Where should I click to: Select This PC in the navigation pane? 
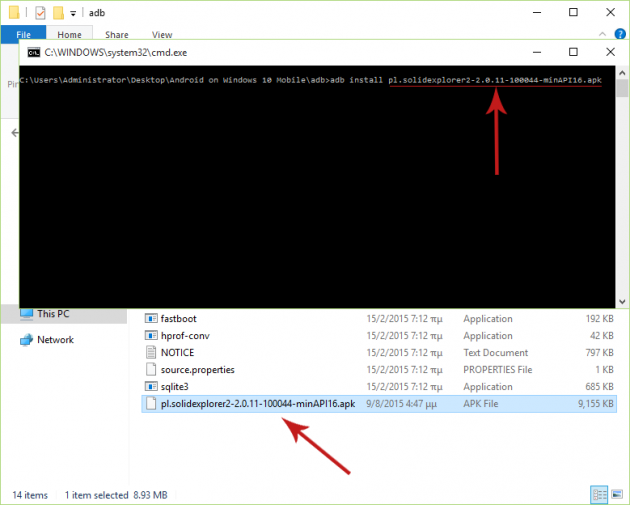(64, 314)
